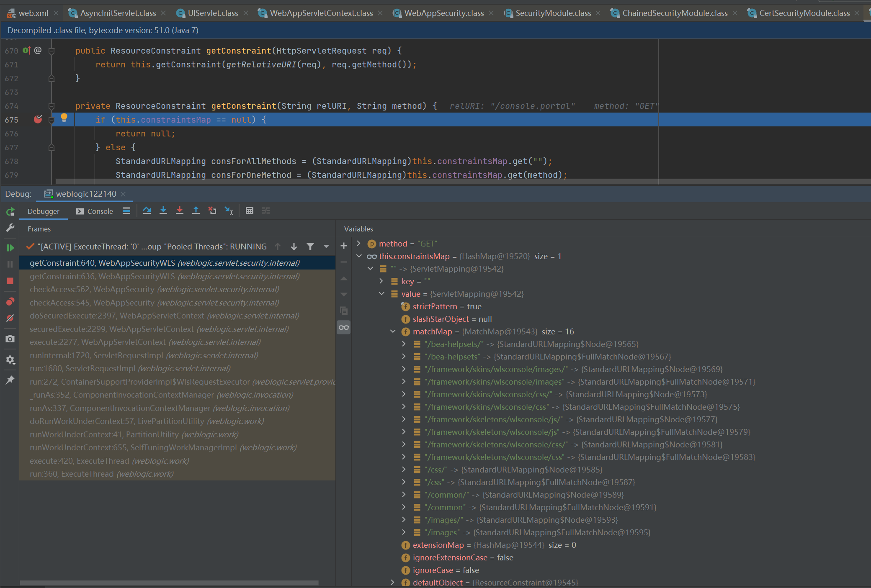Screen dimensions: 871x588
Task: Select frame doSecuredExecute:2397
Action: (177, 316)
